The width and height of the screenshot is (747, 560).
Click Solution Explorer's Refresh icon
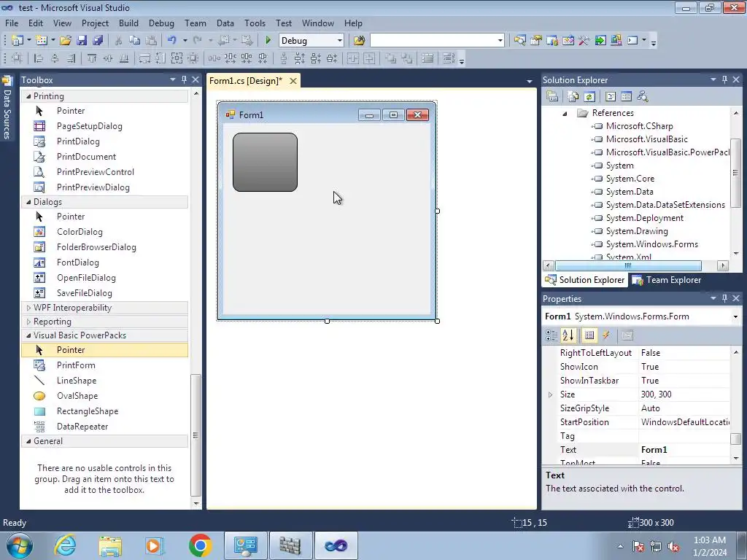(589, 97)
